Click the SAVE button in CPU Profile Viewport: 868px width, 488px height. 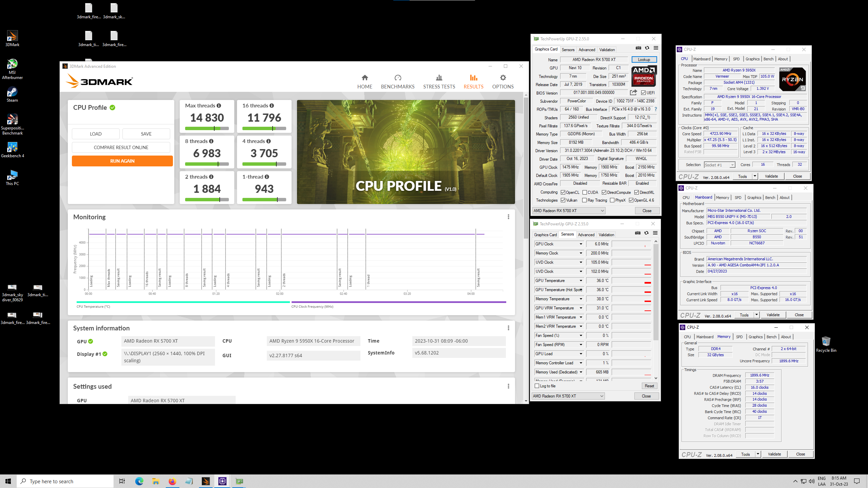[146, 134]
